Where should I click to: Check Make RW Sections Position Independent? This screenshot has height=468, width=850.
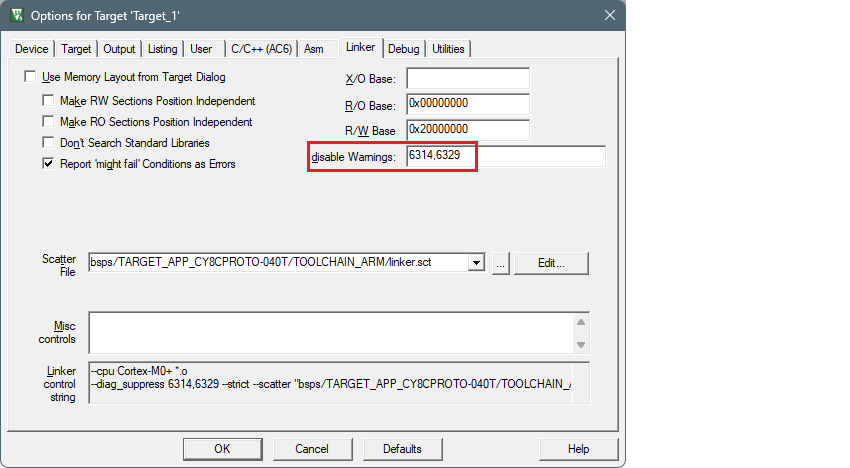49,101
